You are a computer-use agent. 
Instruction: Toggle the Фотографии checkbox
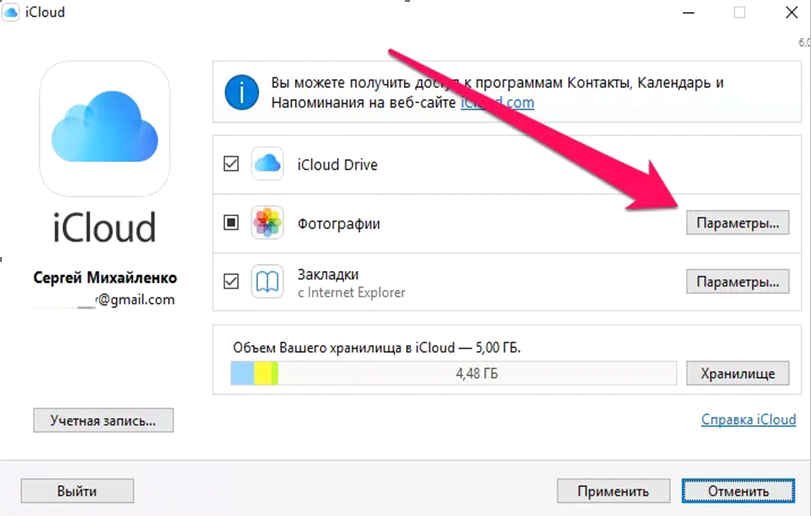pyautogui.click(x=231, y=223)
